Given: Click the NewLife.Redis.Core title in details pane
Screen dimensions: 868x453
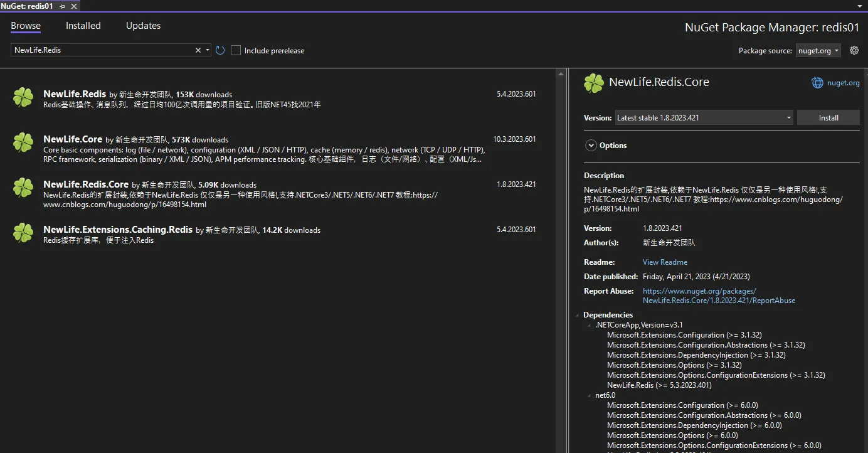Looking at the screenshot, I should (x=659, y=82).
